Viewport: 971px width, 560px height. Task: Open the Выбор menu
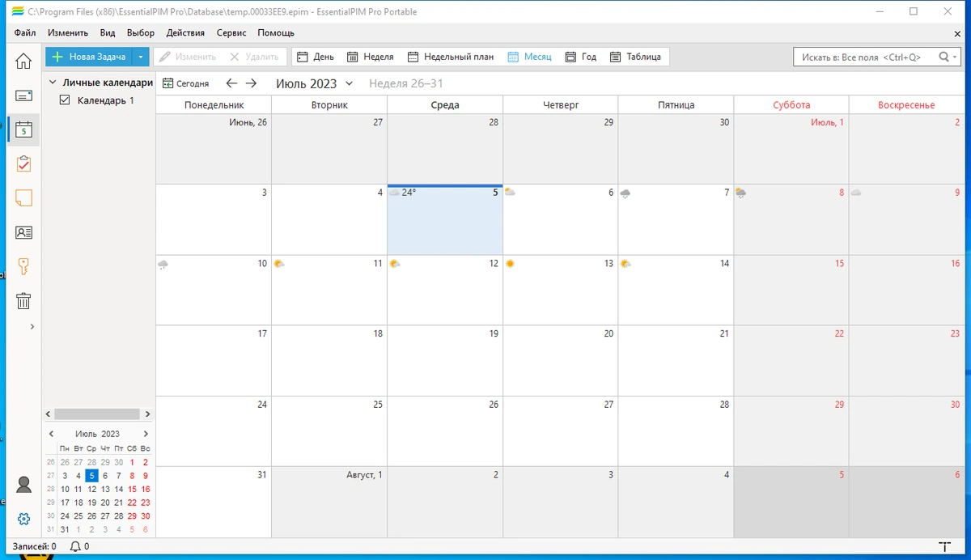(141, 33)
